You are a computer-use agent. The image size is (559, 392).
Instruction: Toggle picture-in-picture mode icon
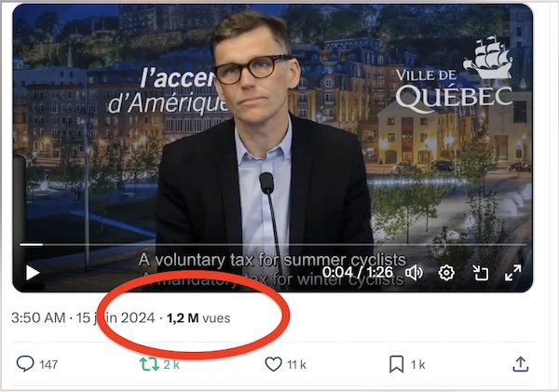[481, 273]
